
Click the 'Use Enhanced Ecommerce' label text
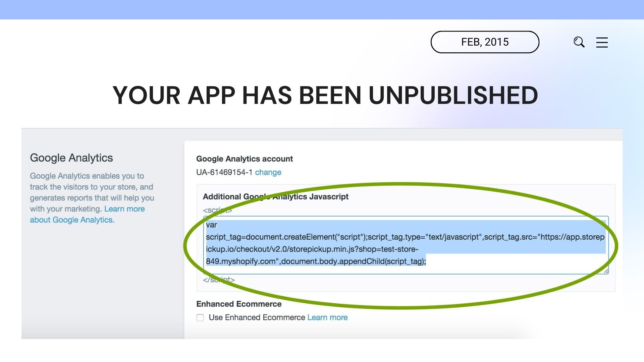click(257, 317)
